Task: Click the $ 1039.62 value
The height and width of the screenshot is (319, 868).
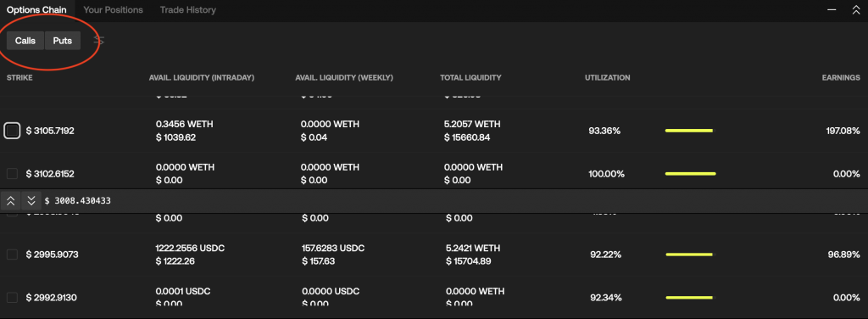Action: tap(175, 137)
